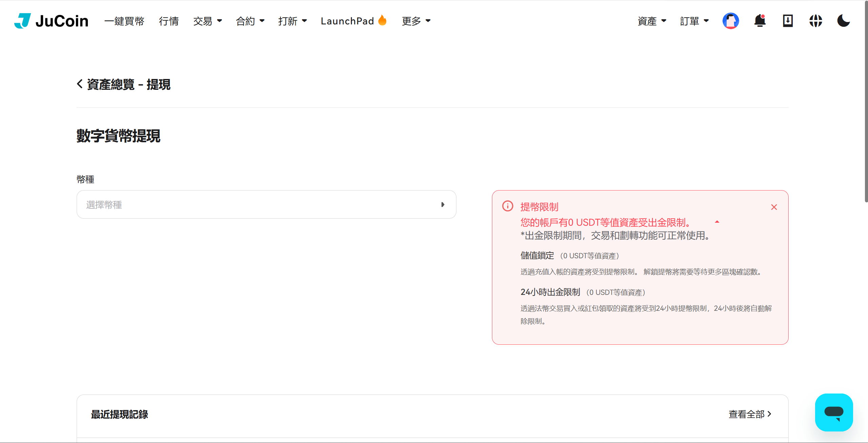Click the info icon in 提幣限制 notice

[x=508, y=206]
